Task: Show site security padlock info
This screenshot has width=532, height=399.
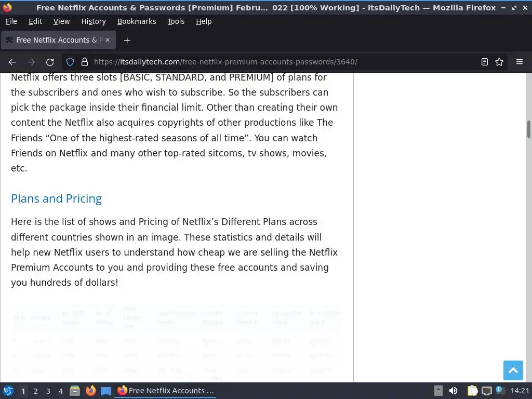Action: [x=85, y=62]
